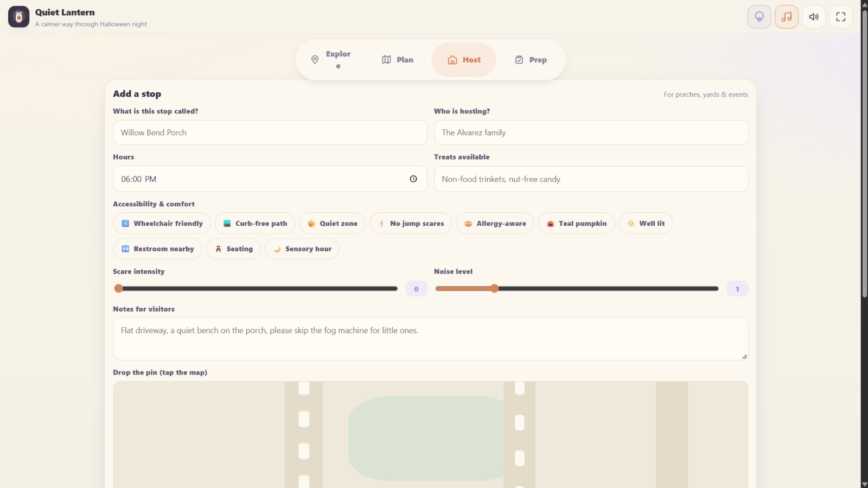The image size is (868, 488).
Task: Select the Host tab
Action: point(464,60)
